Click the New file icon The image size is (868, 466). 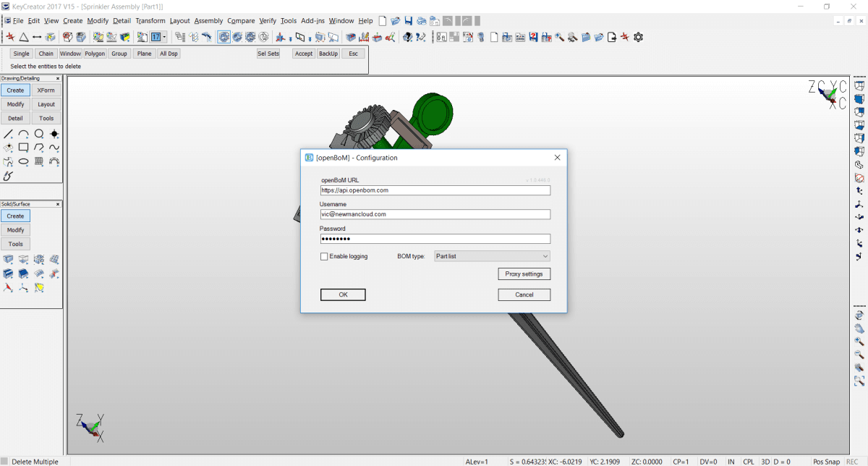(x=383, y=21)
